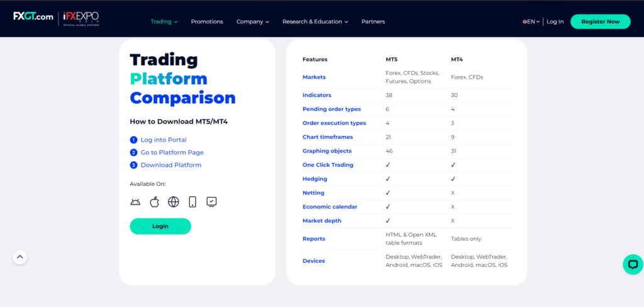
Task: Click the mobile phone platform icon
Action: [192, 202]
